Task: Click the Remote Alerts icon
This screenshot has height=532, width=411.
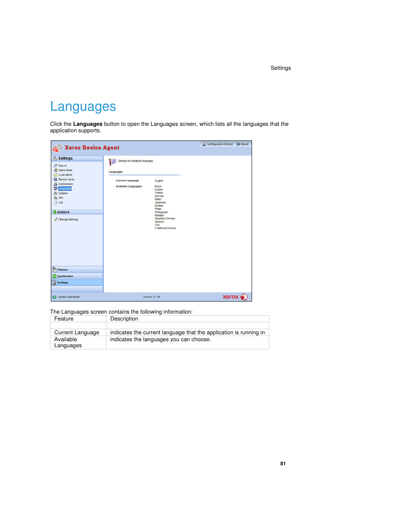Action: [x=56, y=179]
